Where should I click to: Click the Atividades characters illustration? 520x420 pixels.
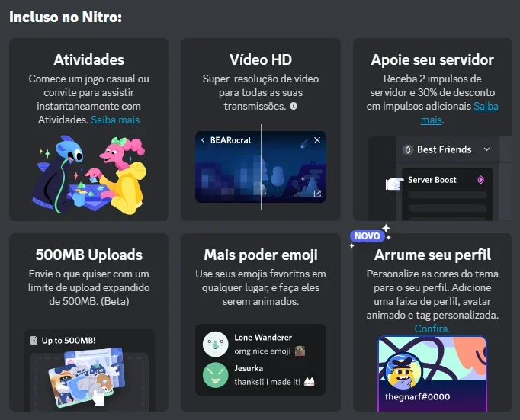(88, 174)
